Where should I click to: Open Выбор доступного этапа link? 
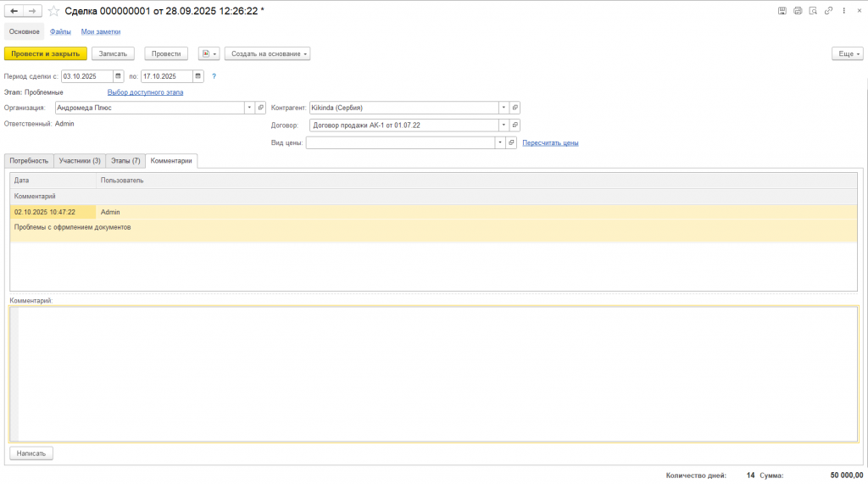145,92
